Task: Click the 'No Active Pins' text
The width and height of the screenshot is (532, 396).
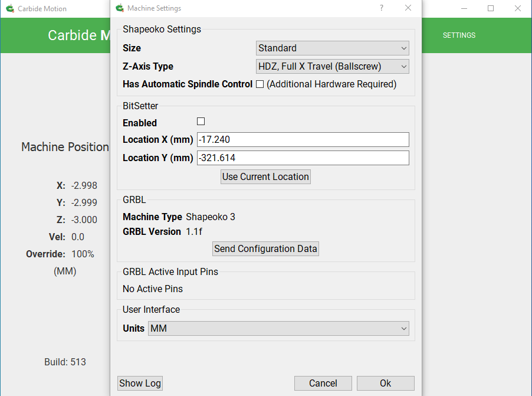Action: pyautogui.click(x=153, y=289)
